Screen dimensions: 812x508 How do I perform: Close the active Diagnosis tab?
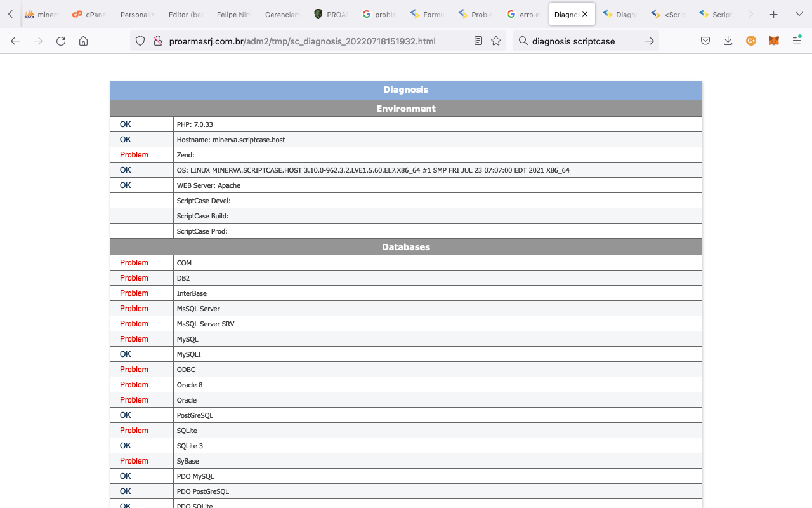585,14
